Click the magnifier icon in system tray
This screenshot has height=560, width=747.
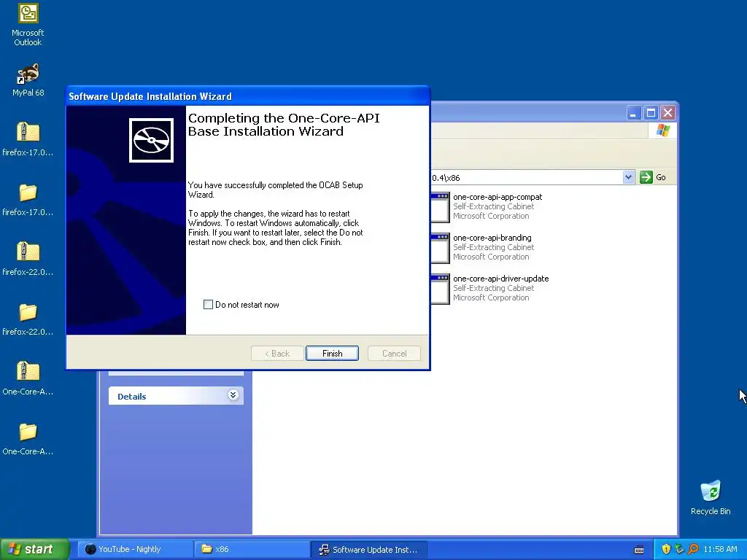pyautogui.click(x=693, y=549)
